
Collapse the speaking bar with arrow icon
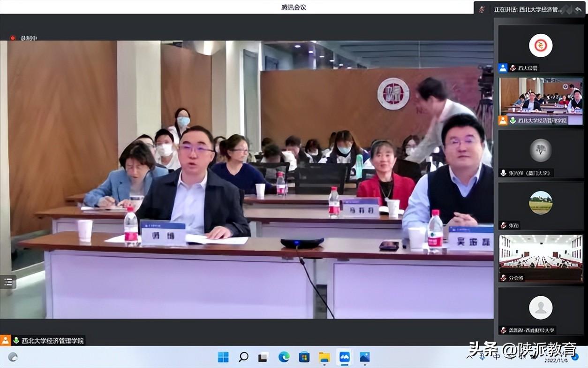(578, 9)
